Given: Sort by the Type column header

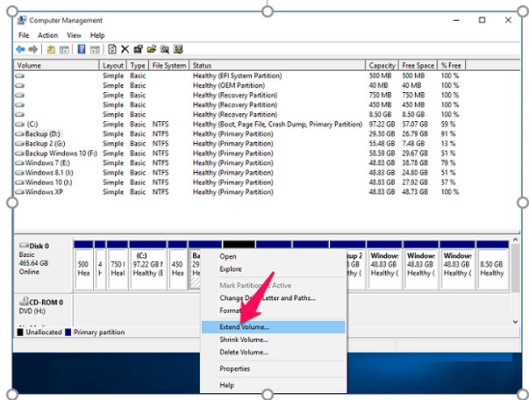Looking at the screenshot, I should coord(138,65).
